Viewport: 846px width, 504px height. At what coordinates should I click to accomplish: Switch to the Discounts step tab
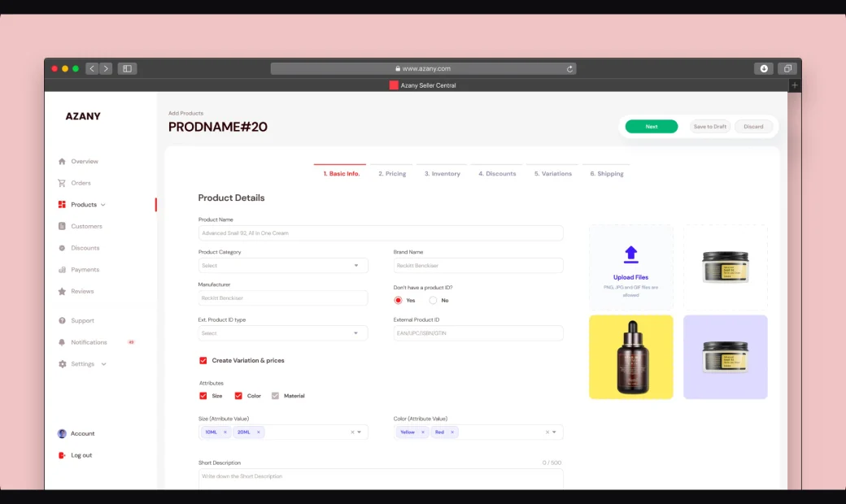[x=497, y=174]
